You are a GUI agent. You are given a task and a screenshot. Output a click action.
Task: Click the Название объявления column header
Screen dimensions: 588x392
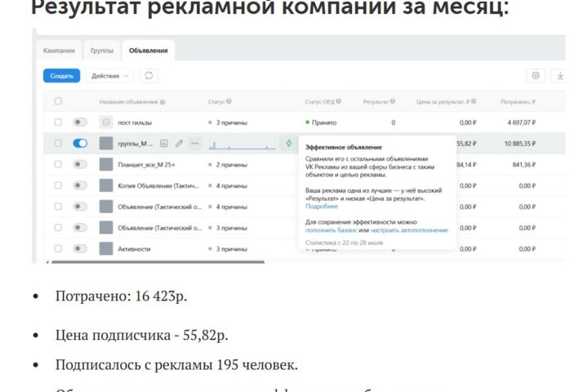128,101
